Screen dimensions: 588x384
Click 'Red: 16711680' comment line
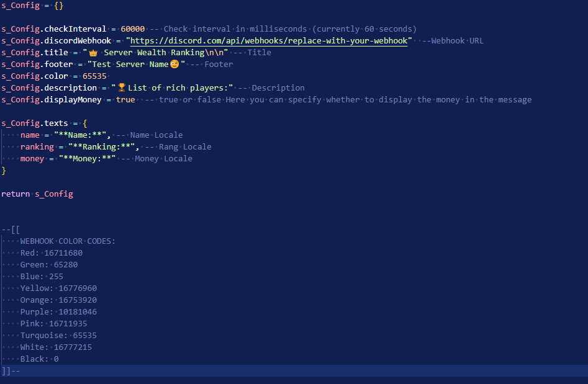[x=52, y=253]
